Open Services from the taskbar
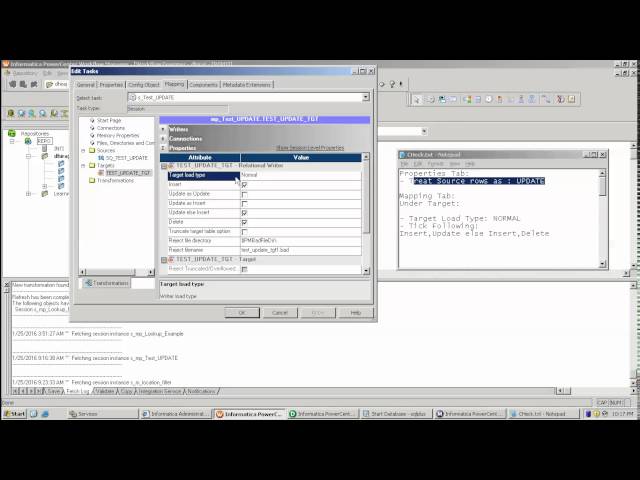640x480 pixels. 103,414
